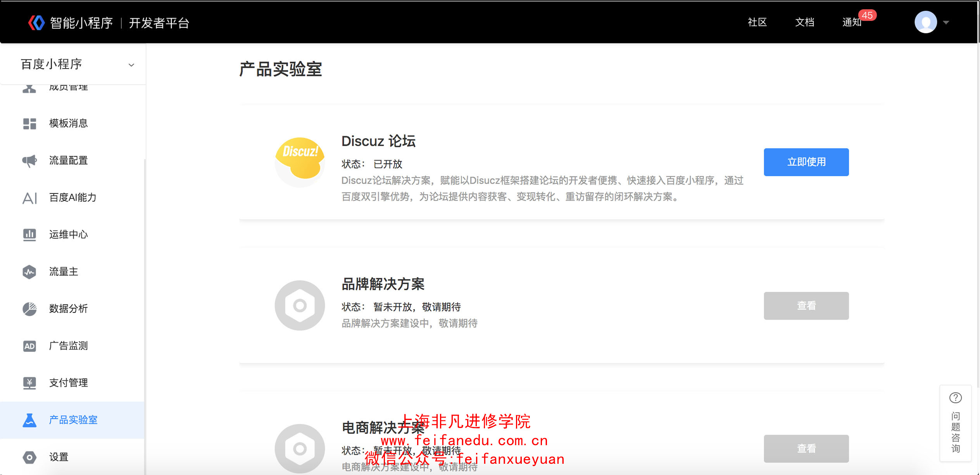980x475 pixels.
Task: Click the red 45 notification badge
Action: click(867, 15)
